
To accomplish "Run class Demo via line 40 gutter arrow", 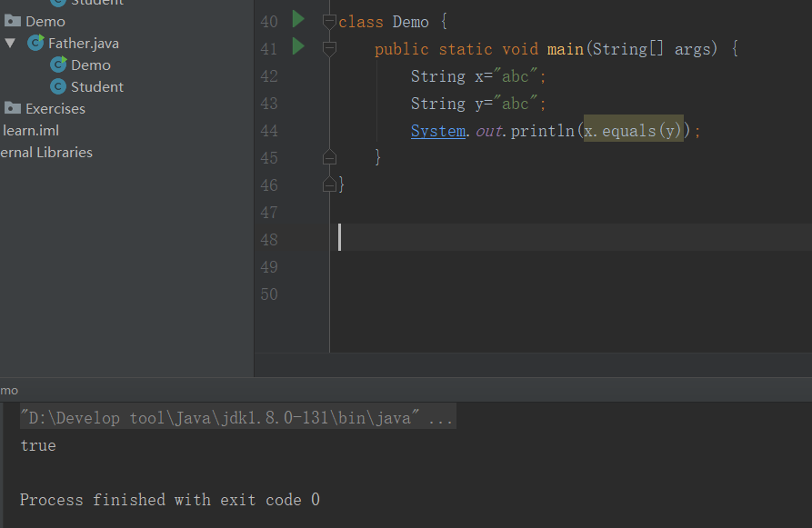I will 297,20.
